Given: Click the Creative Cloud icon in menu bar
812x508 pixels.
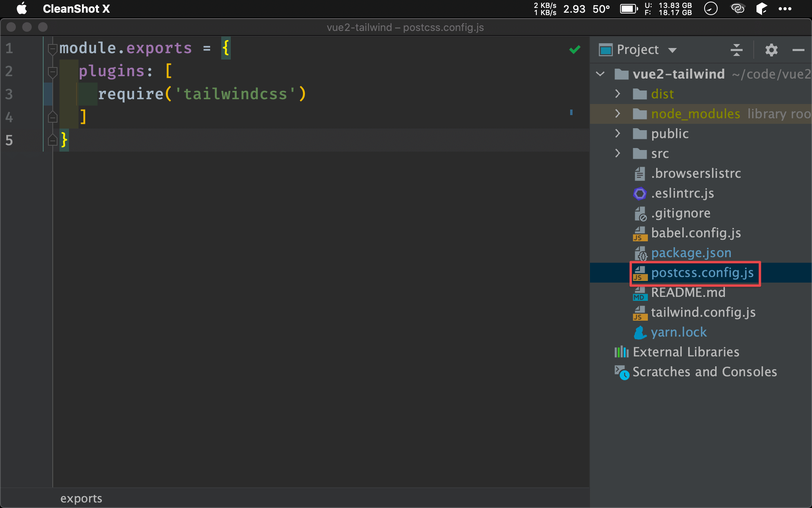Looking at the screenshot, I should point(737,9).
